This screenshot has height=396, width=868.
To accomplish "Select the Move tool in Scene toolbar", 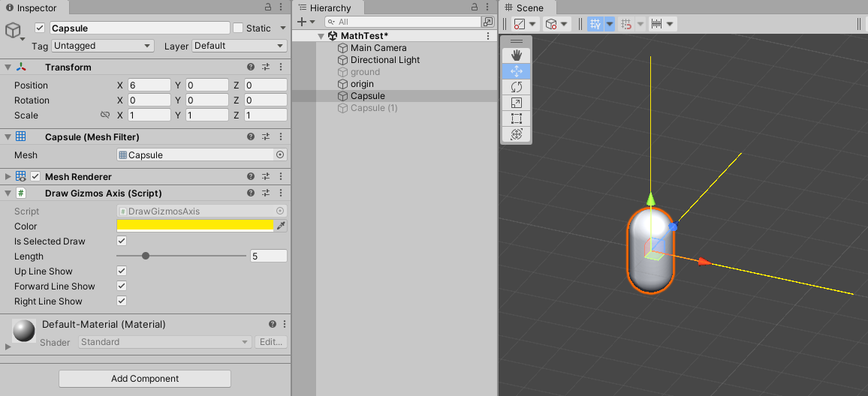I will tap(516, 71).
